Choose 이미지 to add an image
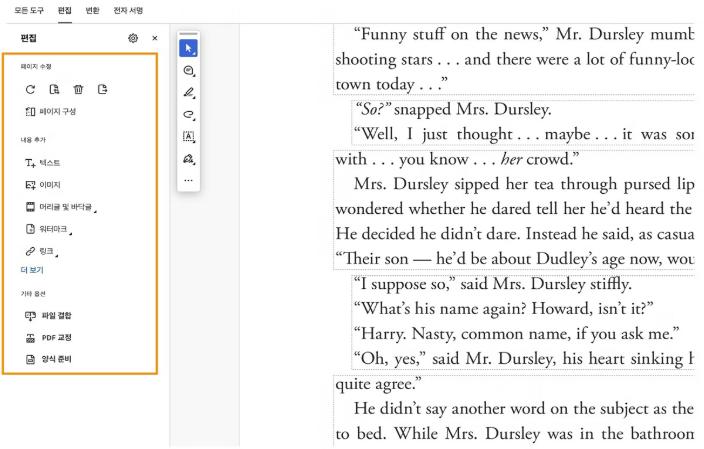 point(43,185)
